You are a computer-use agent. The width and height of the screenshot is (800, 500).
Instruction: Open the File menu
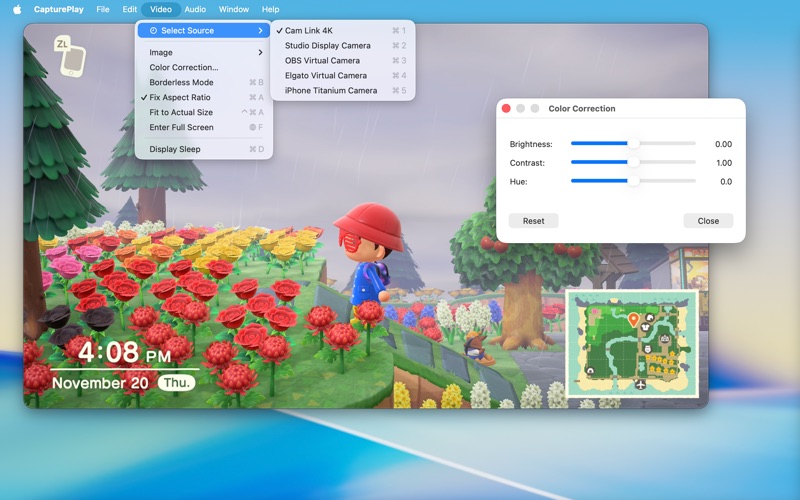point(103,9)
